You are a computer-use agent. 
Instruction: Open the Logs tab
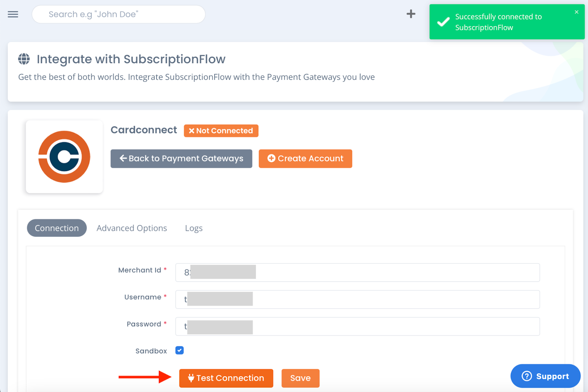coord(194,228)
